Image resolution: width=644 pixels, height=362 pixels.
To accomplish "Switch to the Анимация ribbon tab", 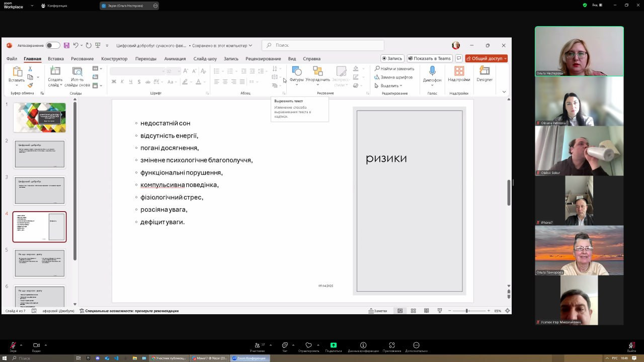I will [x=175, y=58].
